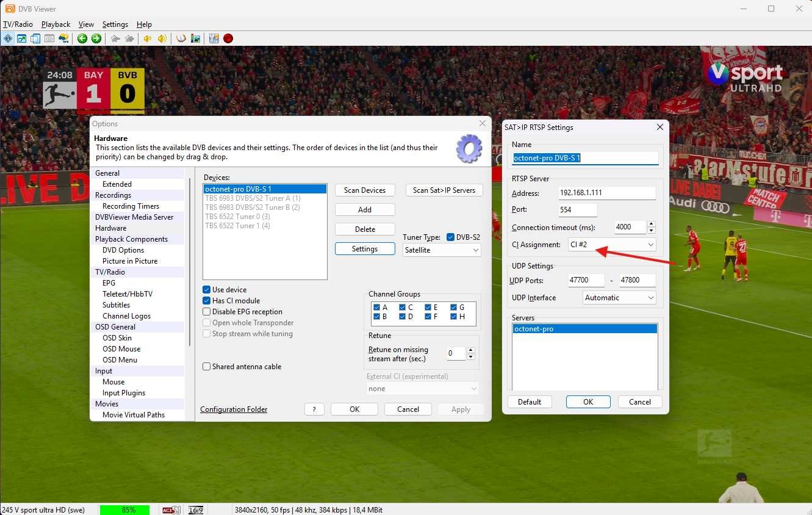Click the EPG weather-like toolbar icon
The image size is (812, 515).
coord(63,38)
